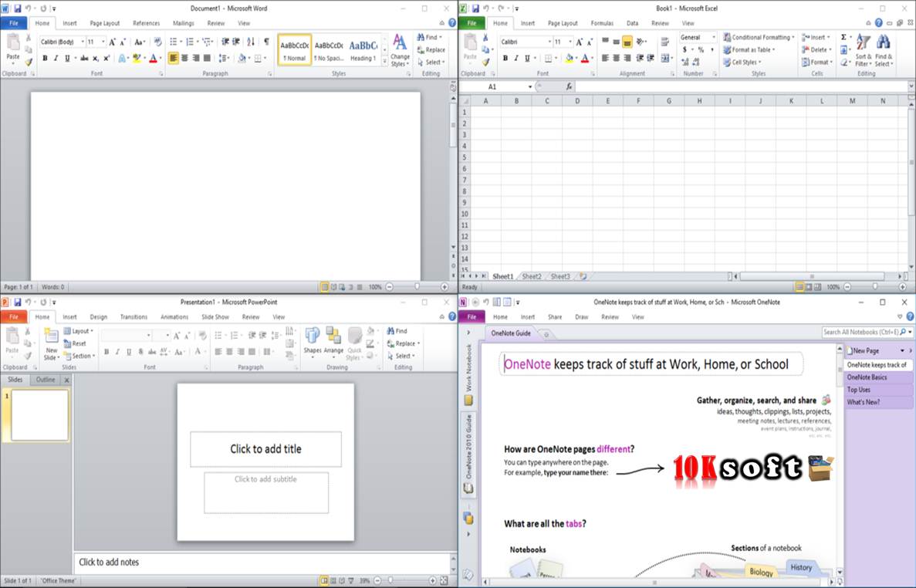
Task: Toggle Bold formatting in Word
Action: pos(46,57)
